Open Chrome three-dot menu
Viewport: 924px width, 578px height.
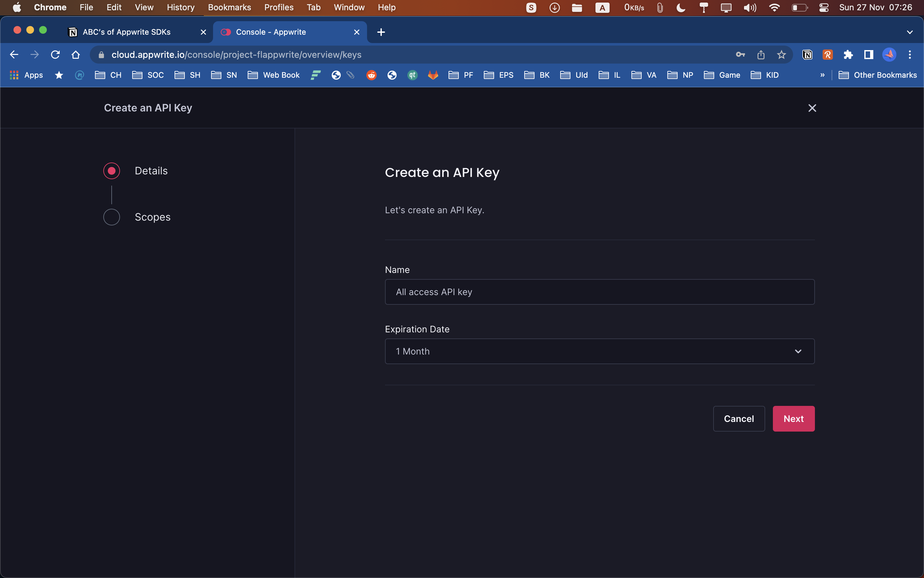pos(910,55)
